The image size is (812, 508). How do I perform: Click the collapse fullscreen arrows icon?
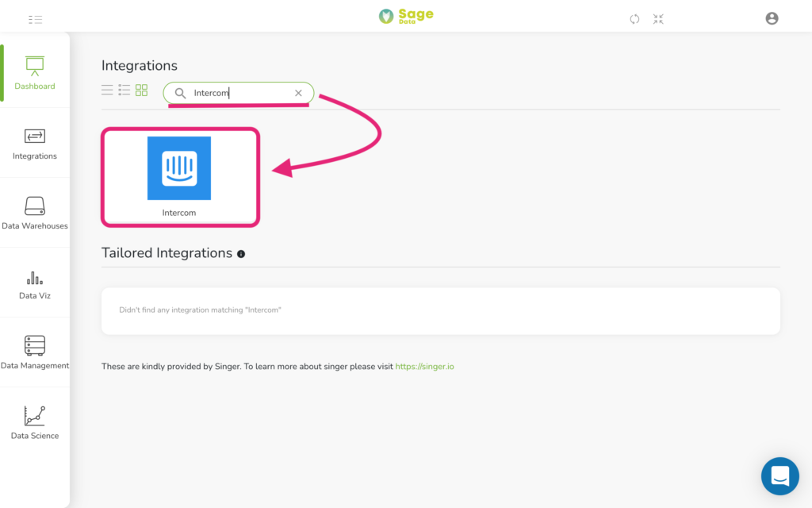click(x=658, y=19)
